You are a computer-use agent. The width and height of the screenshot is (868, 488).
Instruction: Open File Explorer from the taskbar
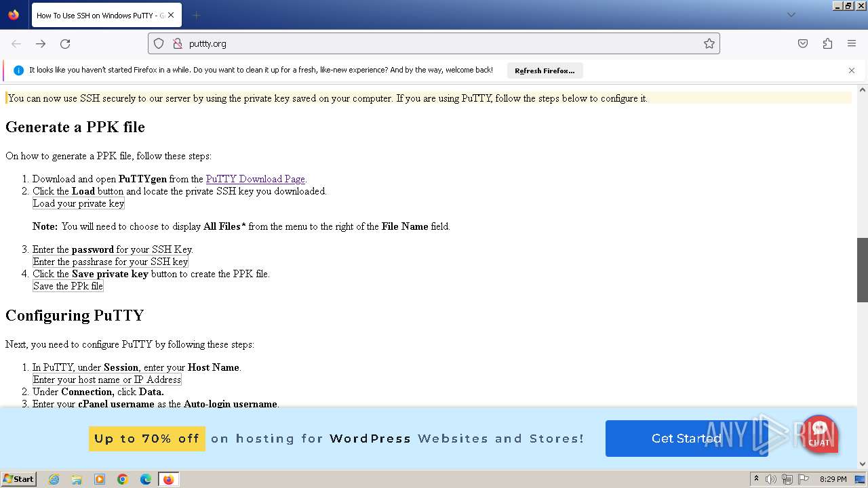(77, 479)
